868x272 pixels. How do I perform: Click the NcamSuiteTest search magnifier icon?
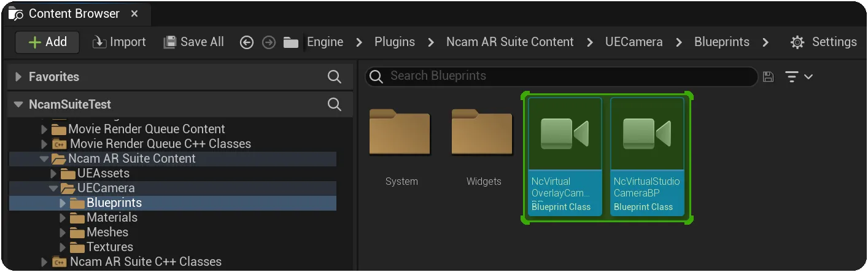pyautogui.click(x=335, y=104)
